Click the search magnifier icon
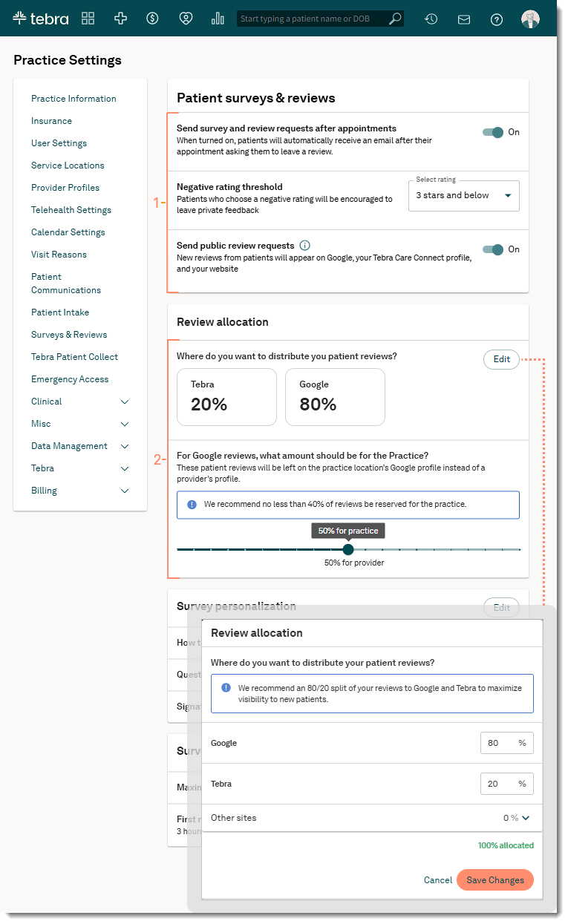 point(395,19)
